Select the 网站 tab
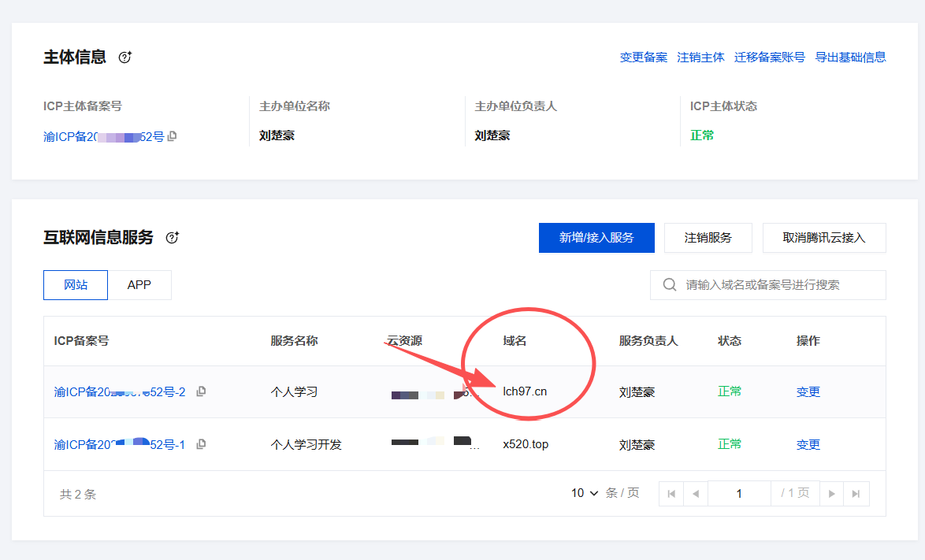This screenshot has height=560, width=925. [76, 285]
